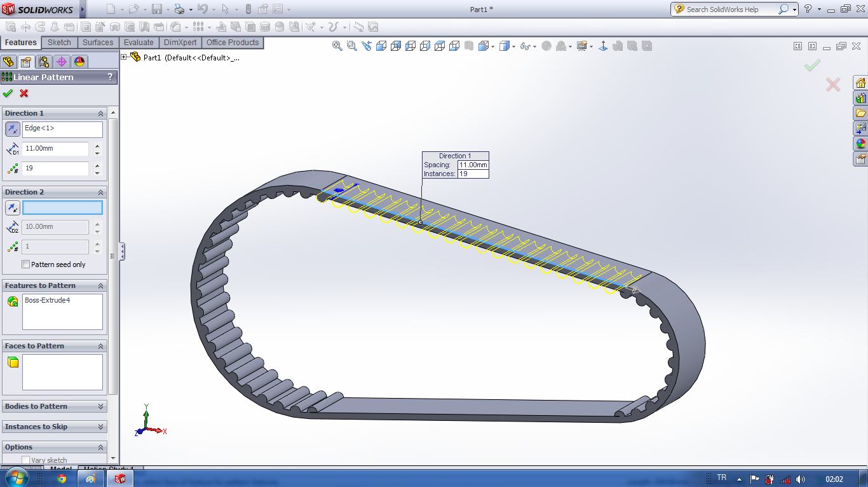Click the Direction 1 spacing field 11.00mm
Viewport: 868px width, 487px height.
coord(55,149)
